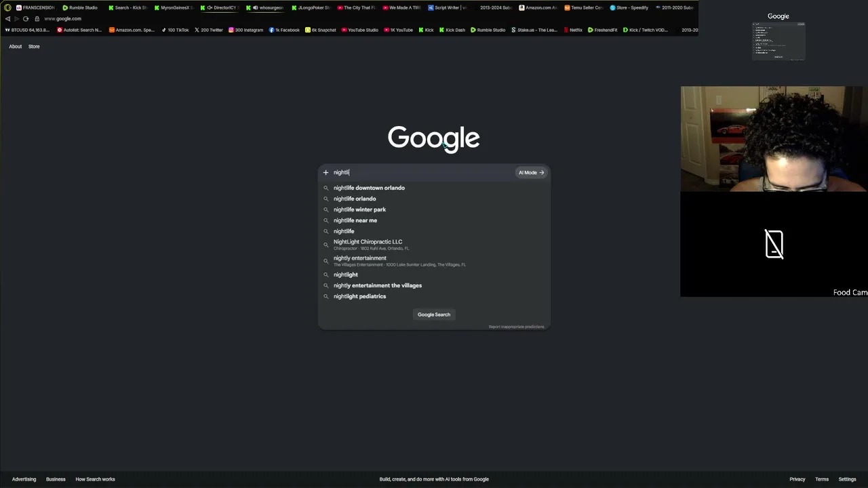Open the Stake.us bookmark

point(534,30)
